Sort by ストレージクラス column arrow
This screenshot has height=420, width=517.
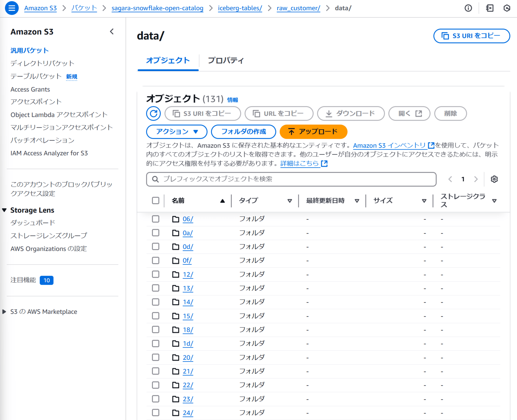click(494, 201)
